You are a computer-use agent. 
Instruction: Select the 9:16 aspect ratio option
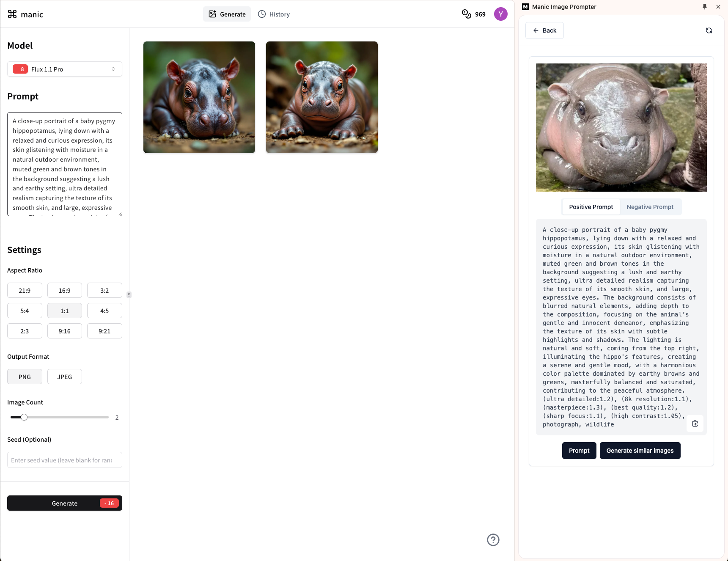tap(65, 331)
